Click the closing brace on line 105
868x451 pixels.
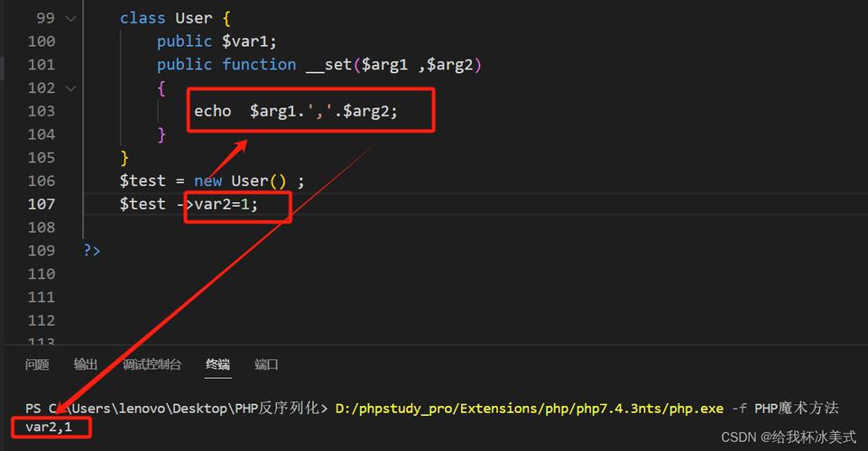pos(125,158)
